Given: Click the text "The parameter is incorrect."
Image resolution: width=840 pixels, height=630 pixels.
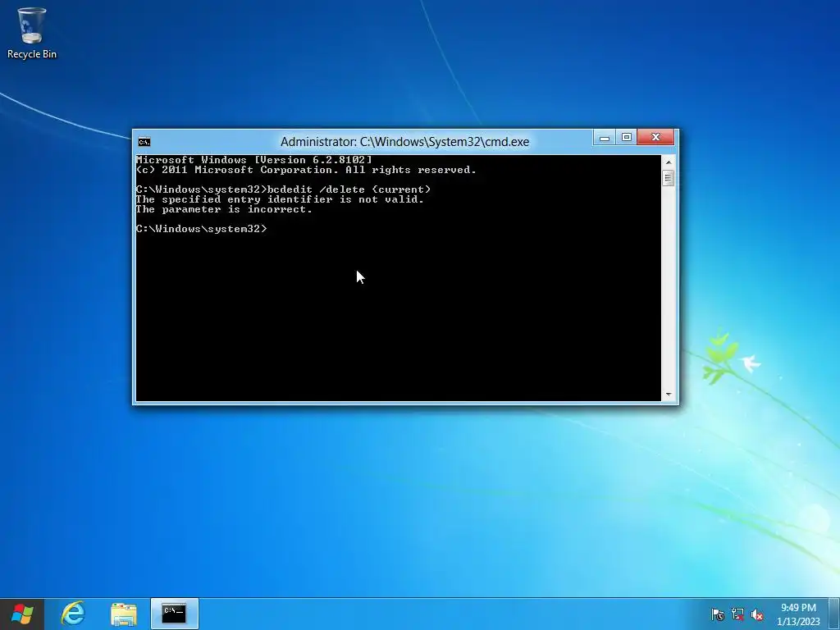Looking at the screenshot, I should tap(224, 209).
